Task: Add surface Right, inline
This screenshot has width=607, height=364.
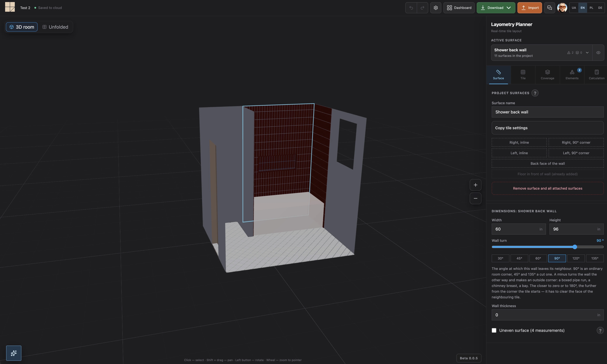Action: click(x=519, y=143)
